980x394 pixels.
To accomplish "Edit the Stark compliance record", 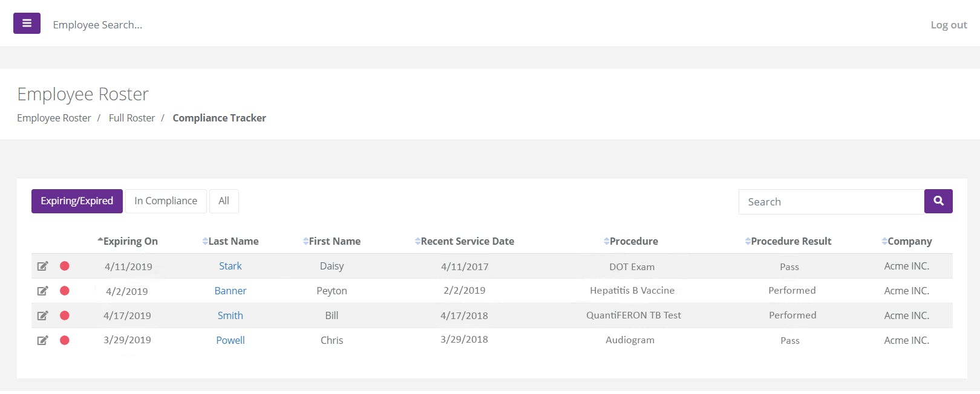I will coord(42,266).
